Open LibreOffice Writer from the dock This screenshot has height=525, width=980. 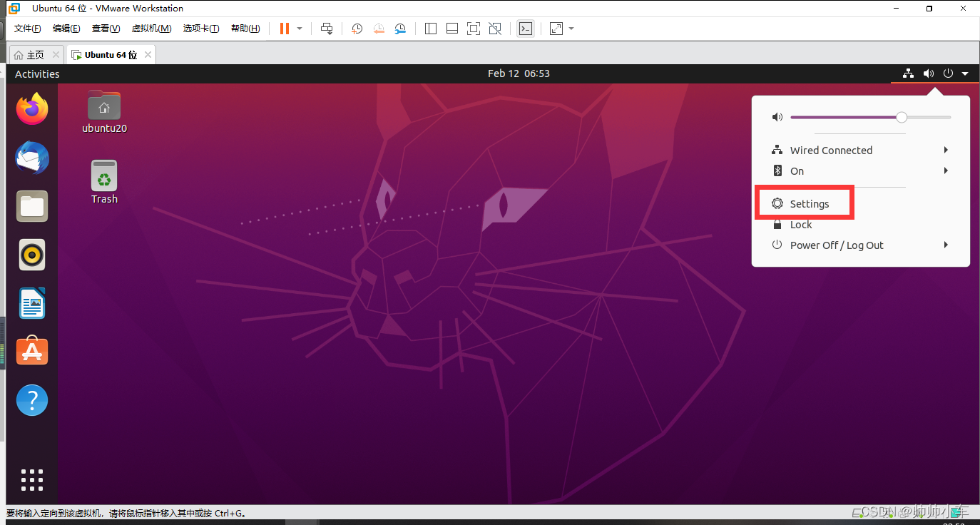32,303
